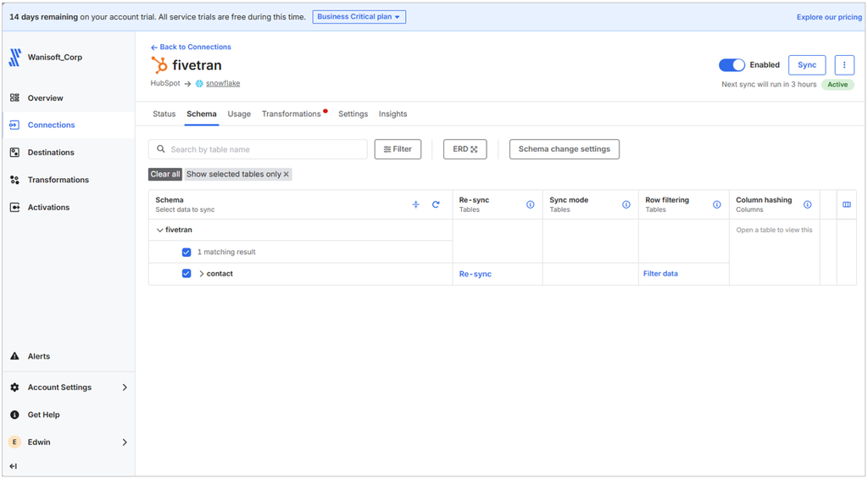868x479 pixels.
Task: Click the Row filtering column info icon
Action: pos(717,204)
